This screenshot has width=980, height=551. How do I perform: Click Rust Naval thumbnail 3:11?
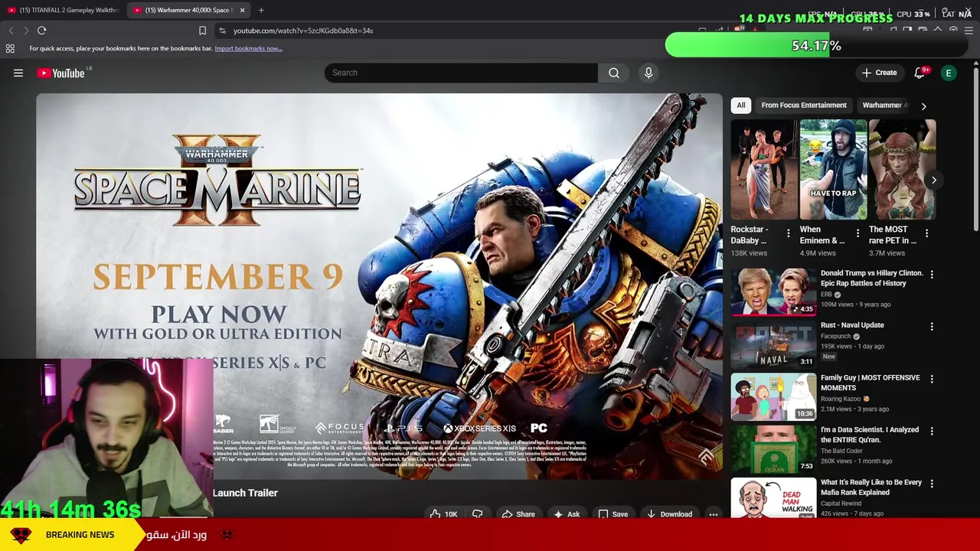pos(773,344)
